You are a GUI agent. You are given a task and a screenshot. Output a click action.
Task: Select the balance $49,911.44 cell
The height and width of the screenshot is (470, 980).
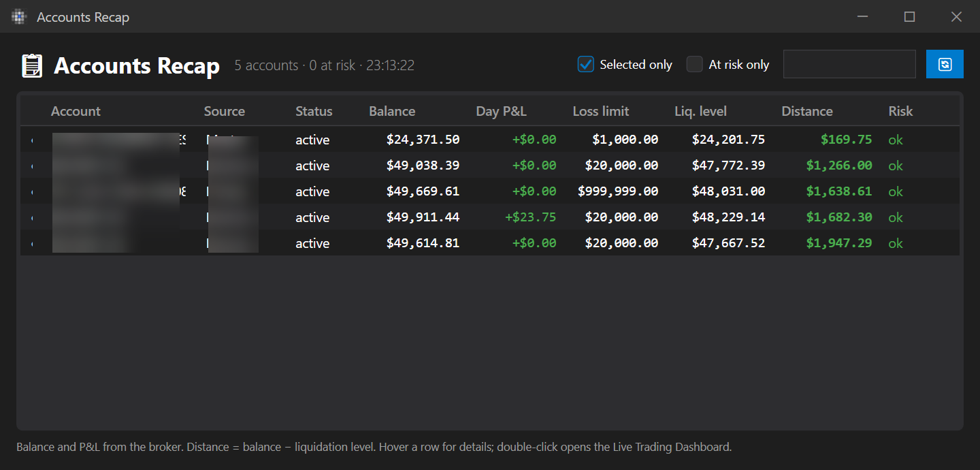[x=423, y=217]
